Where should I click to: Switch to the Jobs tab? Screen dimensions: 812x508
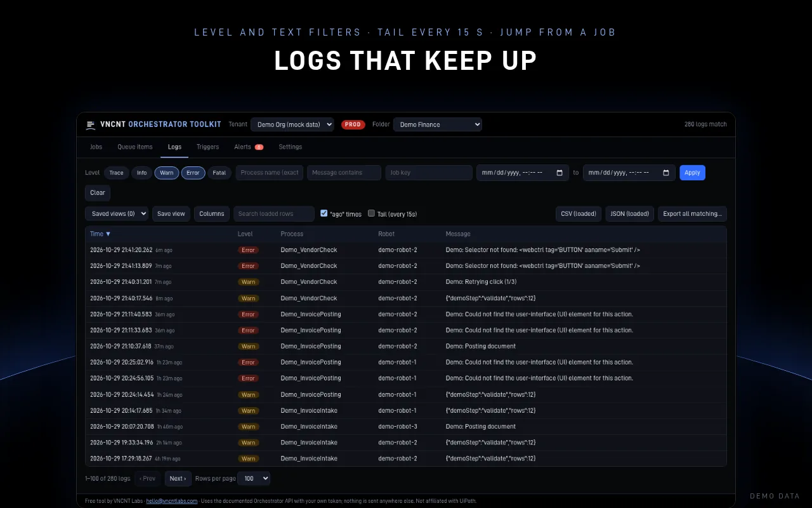point(96,147)
